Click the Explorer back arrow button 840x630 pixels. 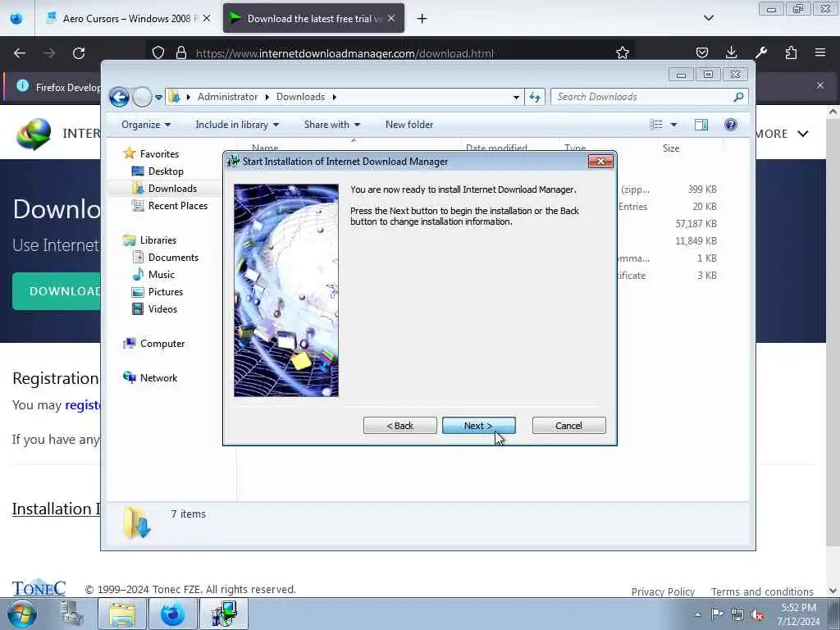point(119,97)
